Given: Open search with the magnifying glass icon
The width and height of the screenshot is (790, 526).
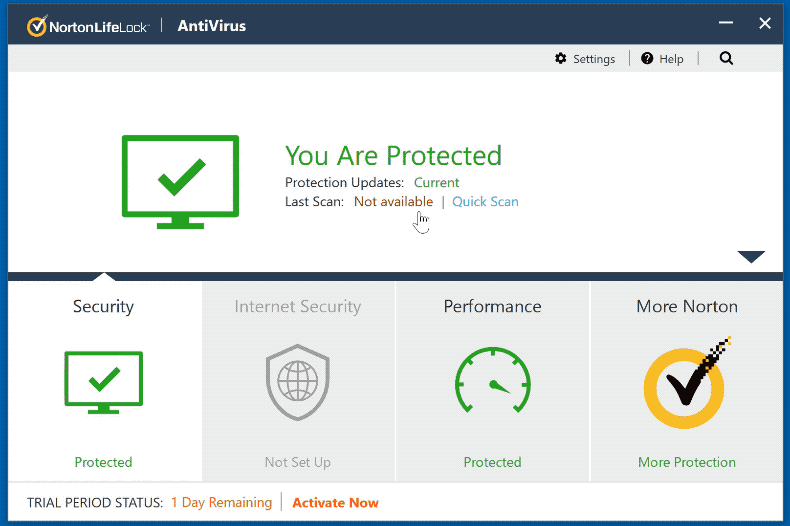Looking at the screenshot, I should tap(726, 58).
